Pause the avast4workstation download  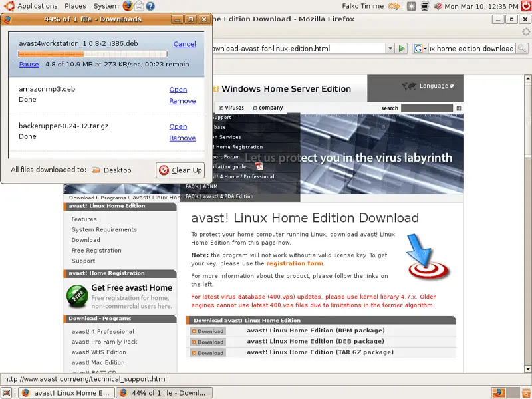(x=29, y=64)
